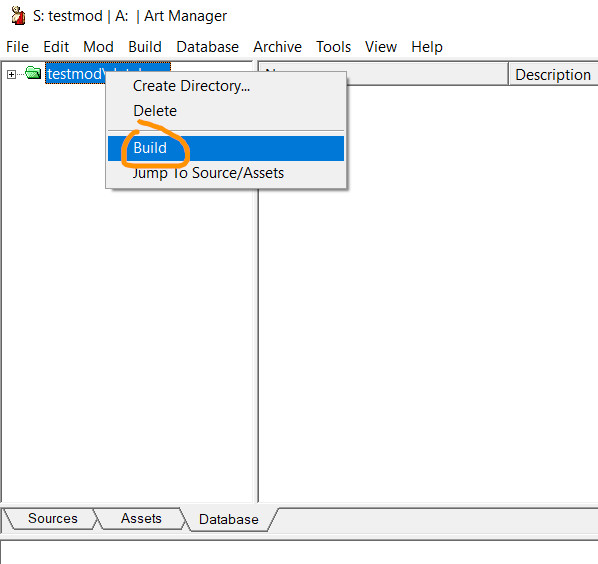
Task: Switch to the Sources tab
Action: click(53, 519)
